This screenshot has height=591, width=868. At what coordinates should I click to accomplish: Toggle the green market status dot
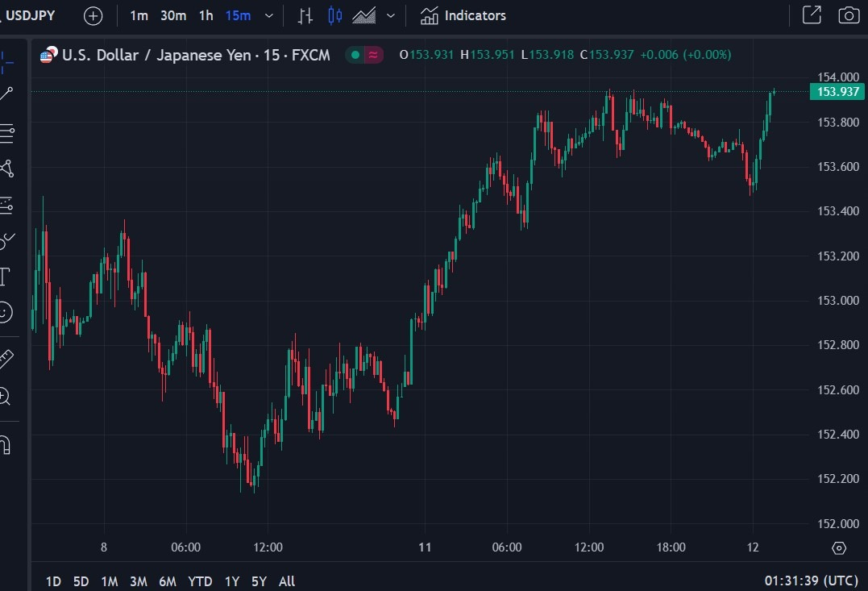click(x=355, y=55)
